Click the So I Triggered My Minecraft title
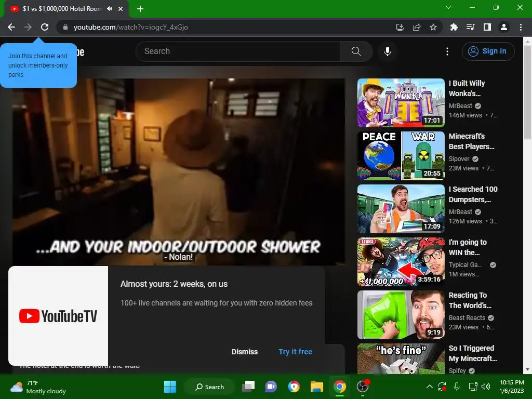This screenshot has width=532, height=399. (473, 353)
